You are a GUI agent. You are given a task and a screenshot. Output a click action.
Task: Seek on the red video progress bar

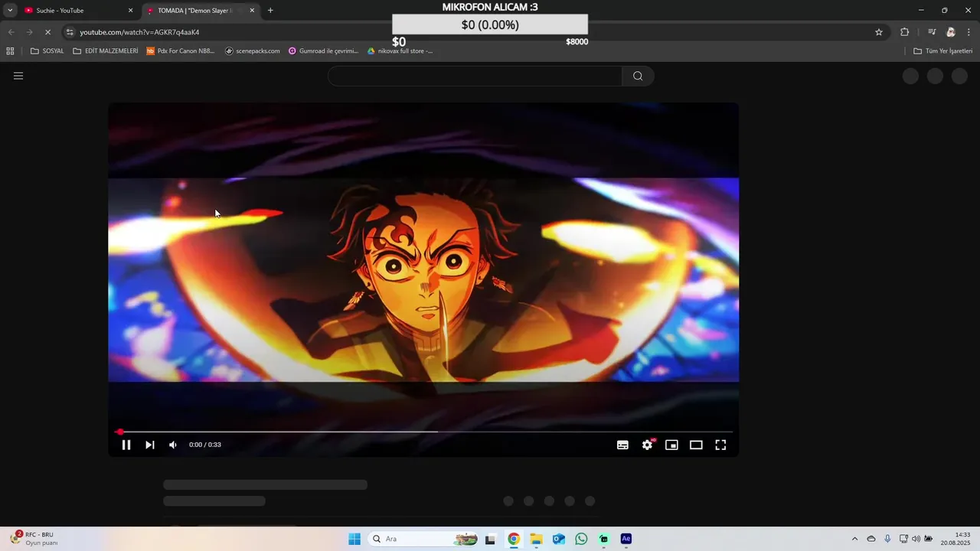point(425,432)
